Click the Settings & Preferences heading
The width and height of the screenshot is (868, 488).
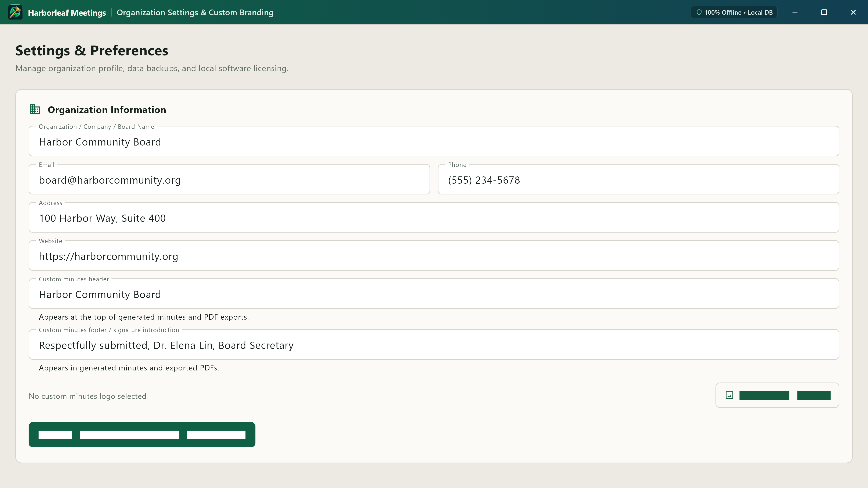click(92, 51)
